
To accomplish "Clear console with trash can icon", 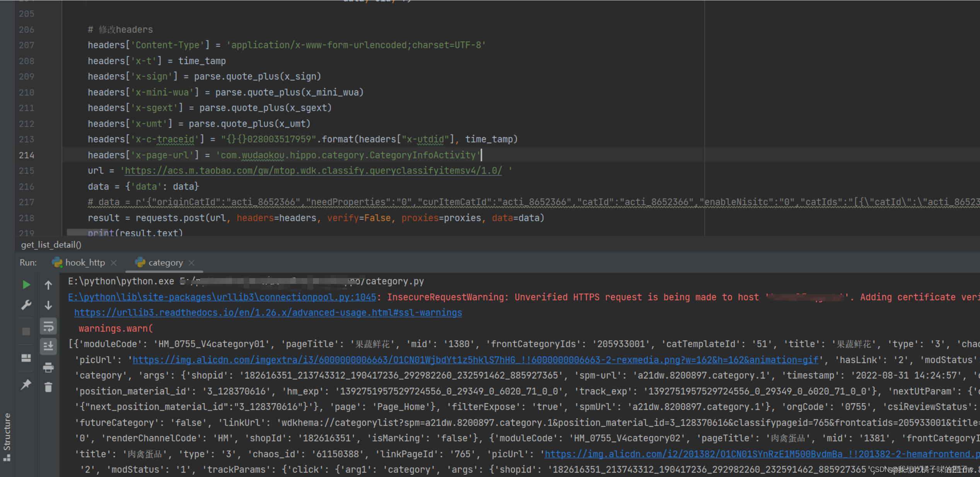I will pyautogui.click(x=48, y=387).
